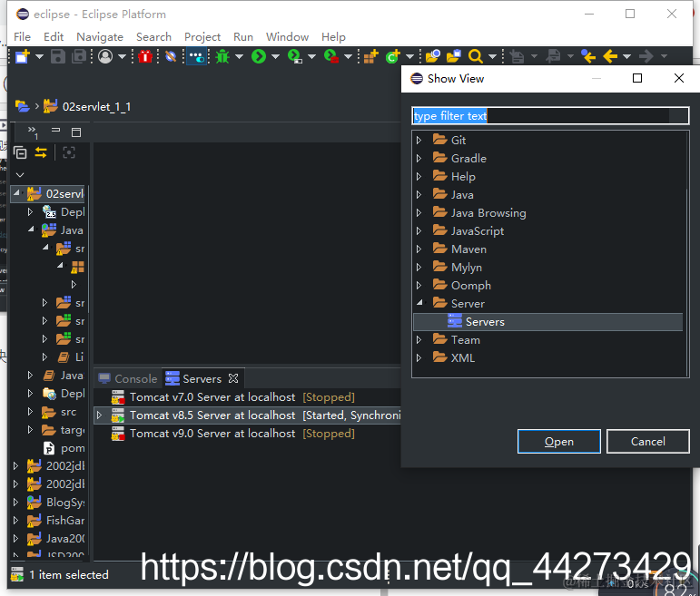Open the Edit menu
The width and height of the screenshot is (700, 596).
click(54, 37)
